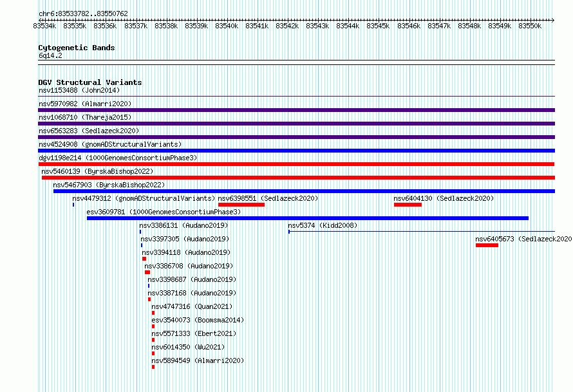The width and height of the screenshot is (573, 392).
Task: Select the nsv5467903 blue variant bar
Action: (x=304, y=191)
